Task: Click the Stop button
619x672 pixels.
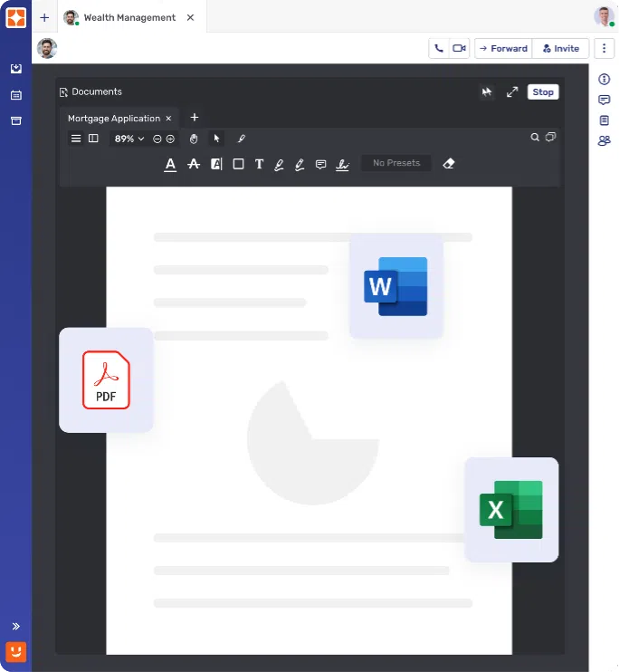Action: [x=543, y=91]
